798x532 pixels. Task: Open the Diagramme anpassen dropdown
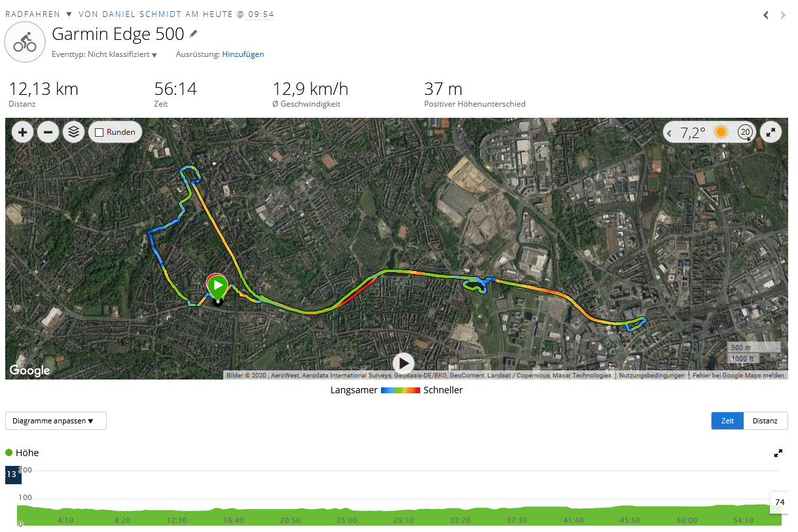[56, 421]
